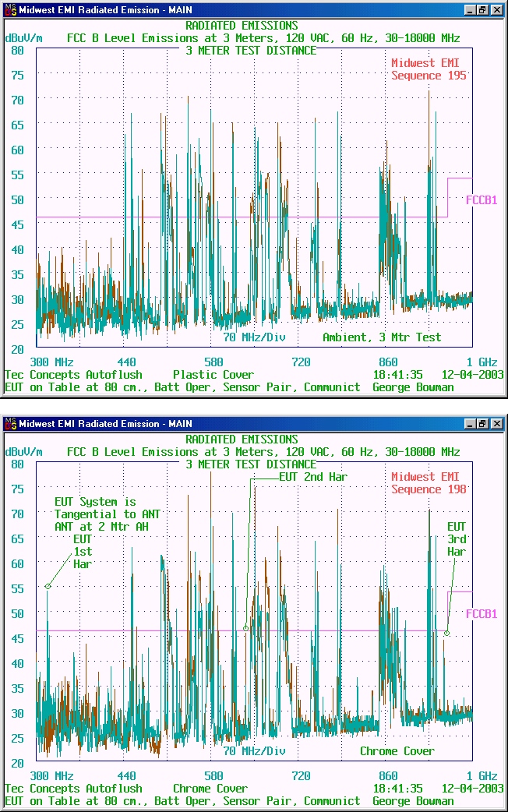
Task: Restore down the Chrome Cover plot window
Action: coord(482,424)
